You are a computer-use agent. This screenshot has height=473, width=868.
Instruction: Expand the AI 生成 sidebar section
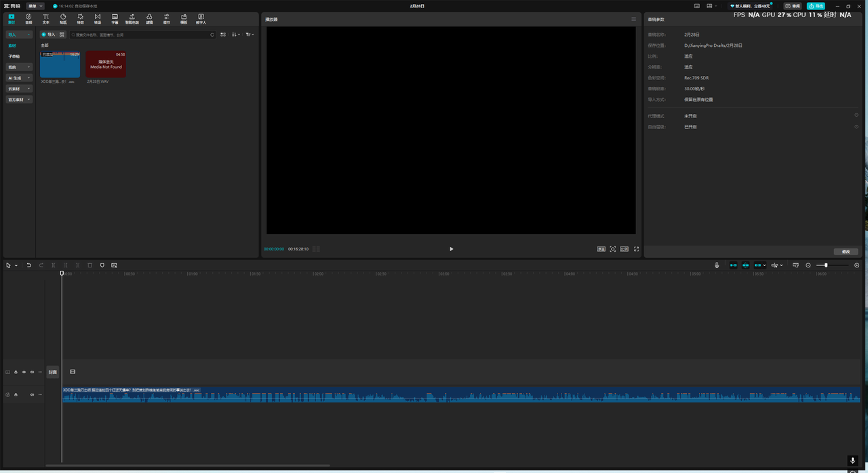coord(19,78)
